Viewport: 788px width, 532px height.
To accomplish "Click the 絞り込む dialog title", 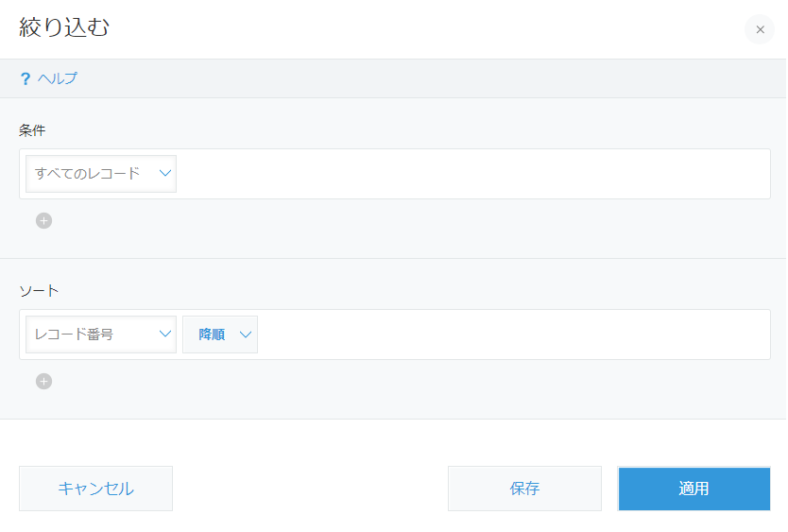I will [x=64, y=28].
